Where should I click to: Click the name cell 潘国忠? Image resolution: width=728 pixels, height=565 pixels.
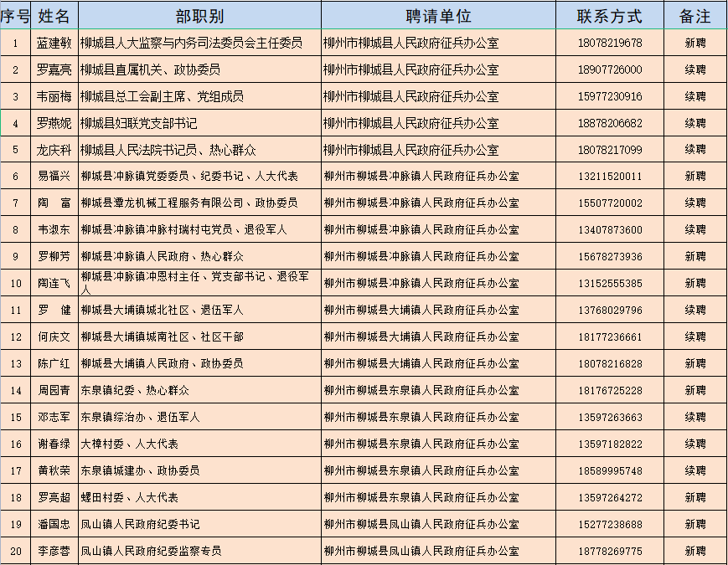click(x=54, y=524)
